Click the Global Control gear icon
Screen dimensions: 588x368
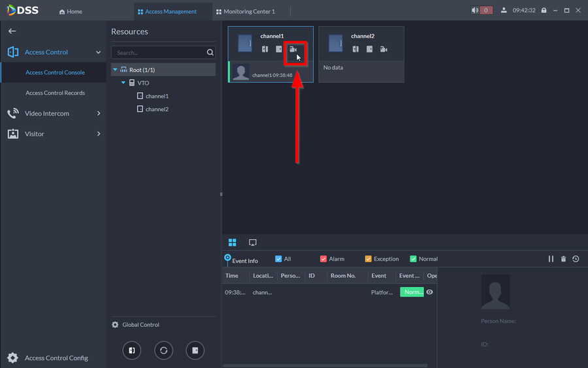(115, 325)
